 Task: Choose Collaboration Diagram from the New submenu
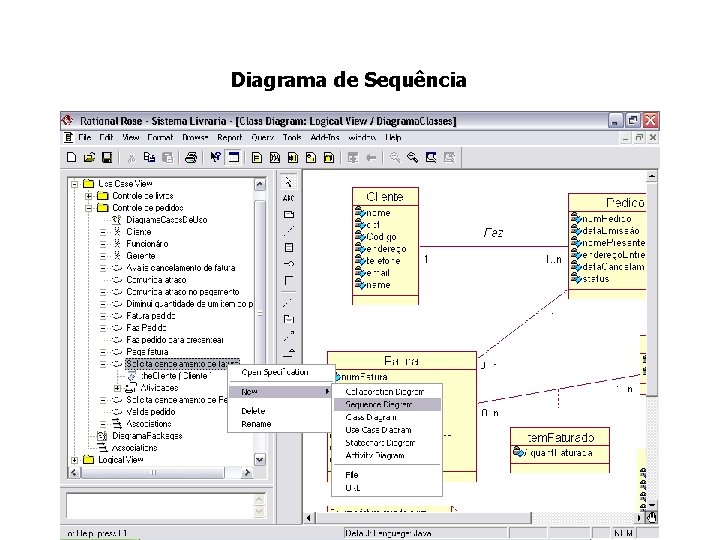point(387,392)
